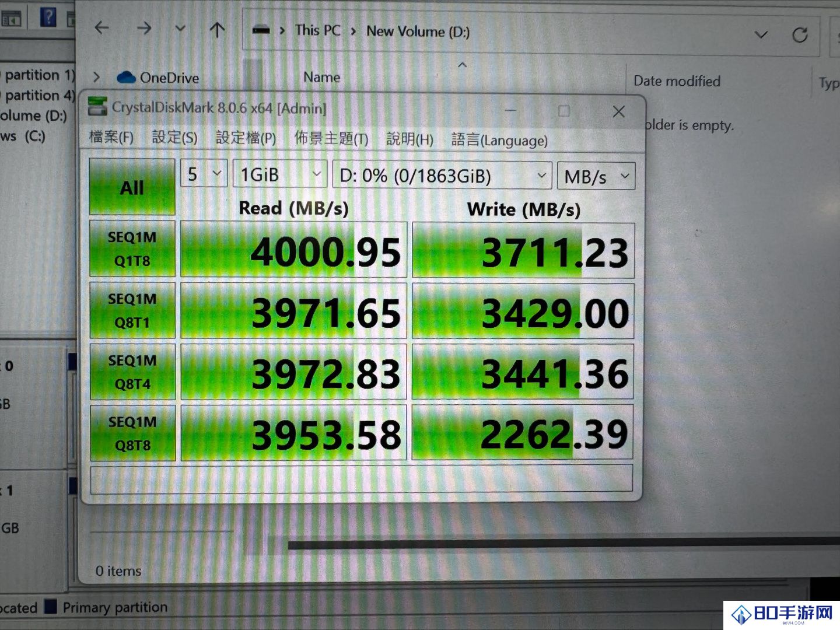Click the Primary partition legend swatch
This screenshot has width=840, height=630.
tap(51, 607)
